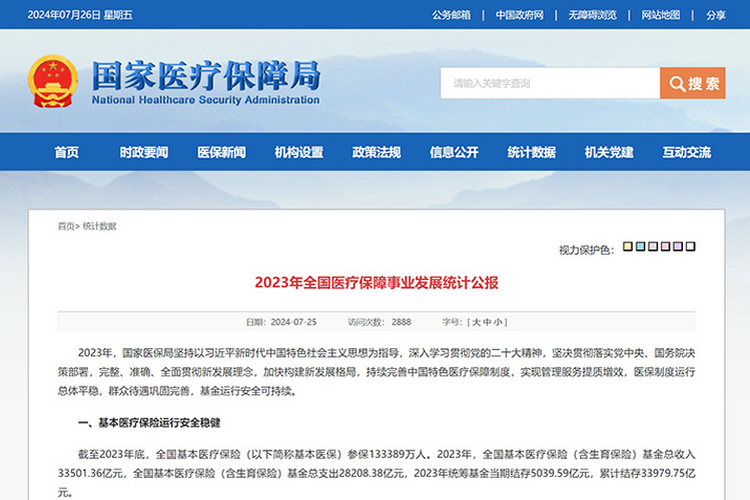
Task: Open 医保新闻 navigation item
Action: click(x=221, y=152)
